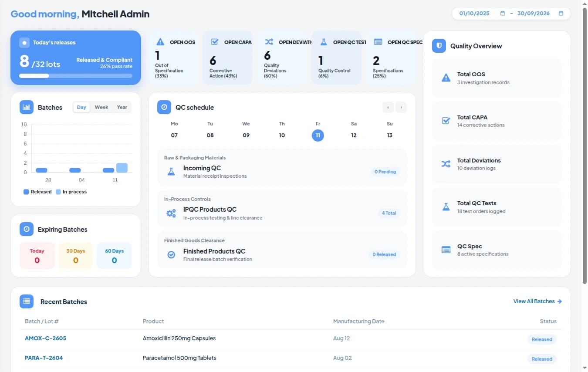Click the QC schedule clock icon

(164, 107)
